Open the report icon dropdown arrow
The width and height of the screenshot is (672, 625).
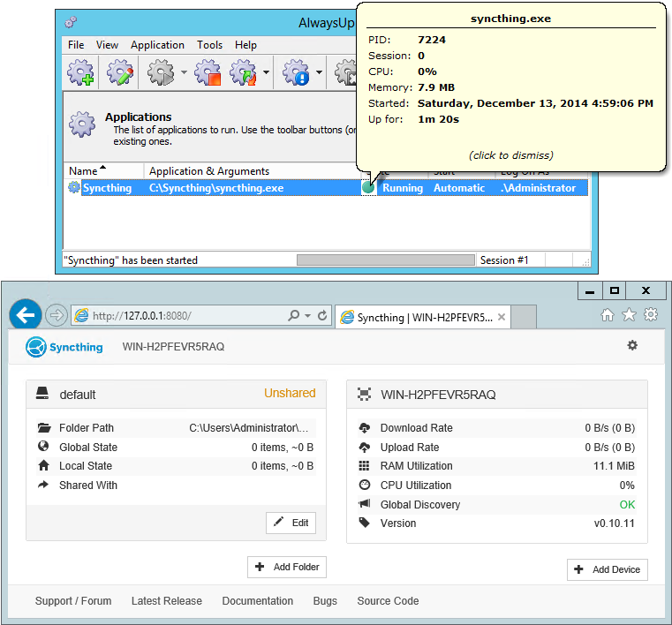(319, 72)
